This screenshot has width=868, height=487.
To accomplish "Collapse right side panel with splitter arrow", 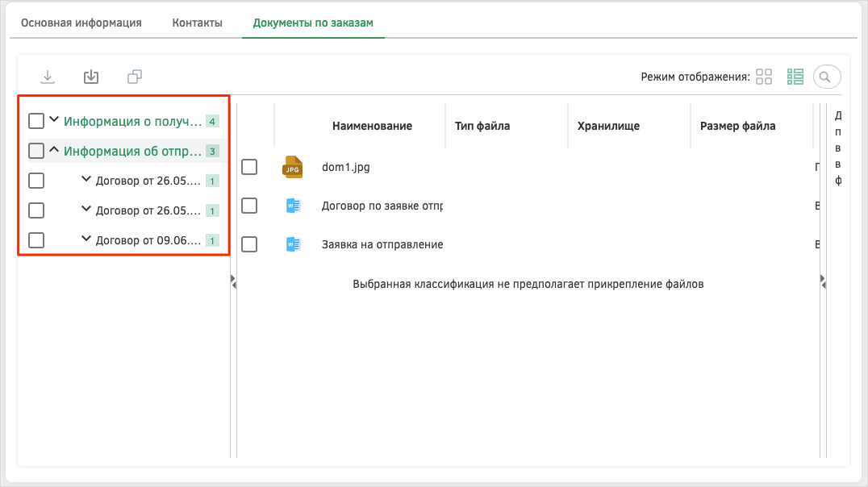I will pos(823,281).
